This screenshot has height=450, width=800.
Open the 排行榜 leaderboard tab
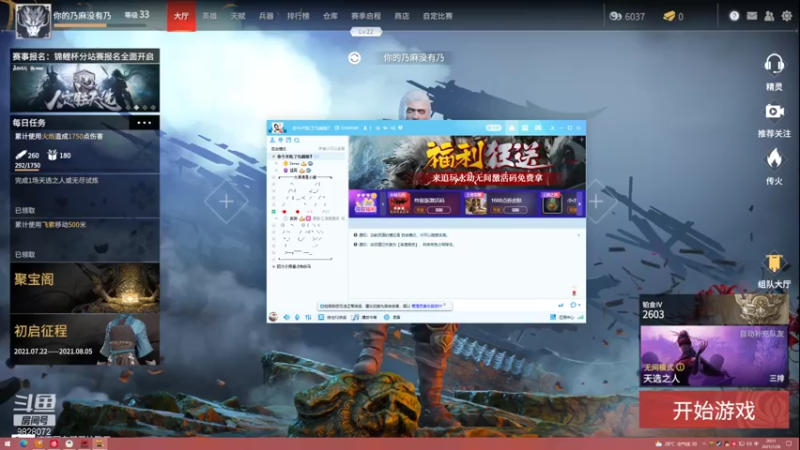click(298, 16)
